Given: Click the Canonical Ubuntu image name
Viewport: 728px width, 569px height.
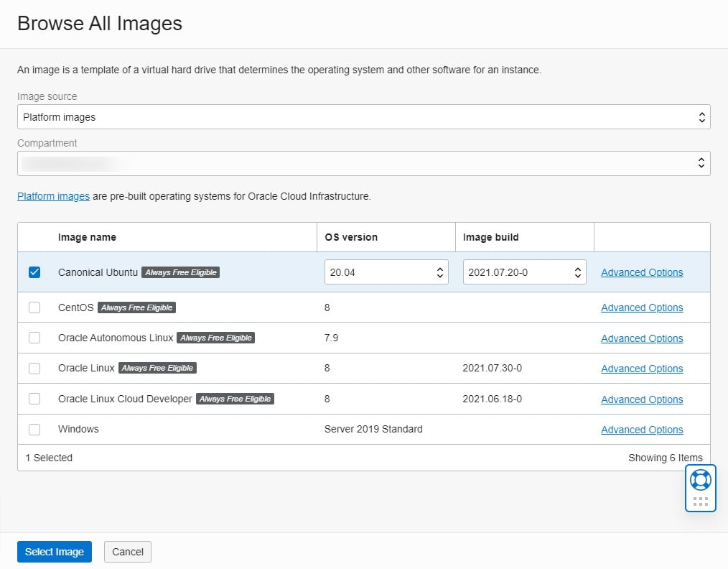Looking at the screenshot, I should [98, 272].
